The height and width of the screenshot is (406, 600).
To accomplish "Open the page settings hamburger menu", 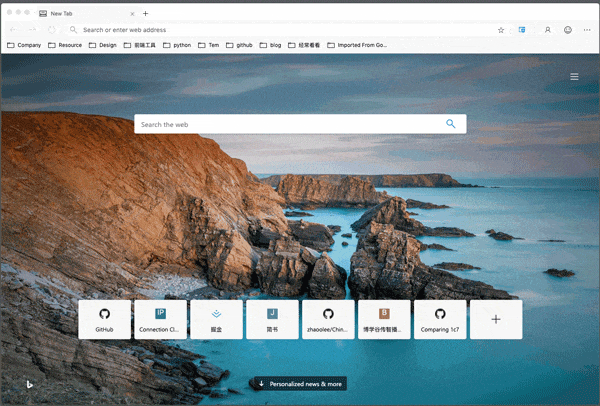I will [x=574, y=77].
